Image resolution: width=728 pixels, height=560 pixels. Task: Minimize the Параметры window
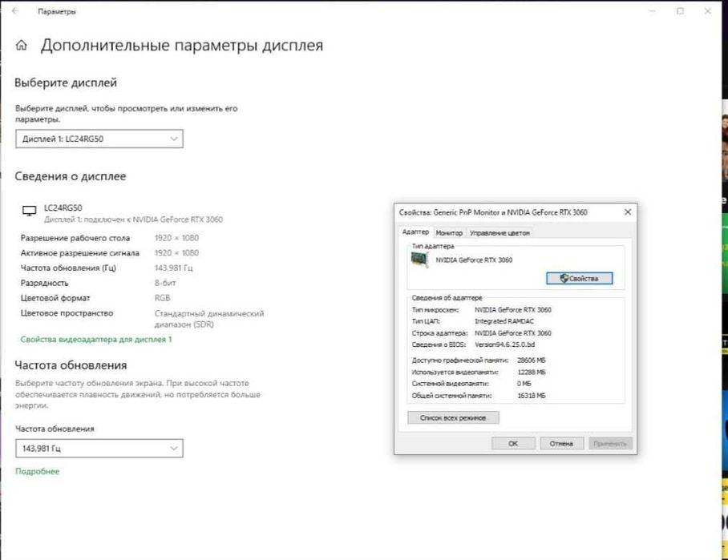tap(653, 11)
